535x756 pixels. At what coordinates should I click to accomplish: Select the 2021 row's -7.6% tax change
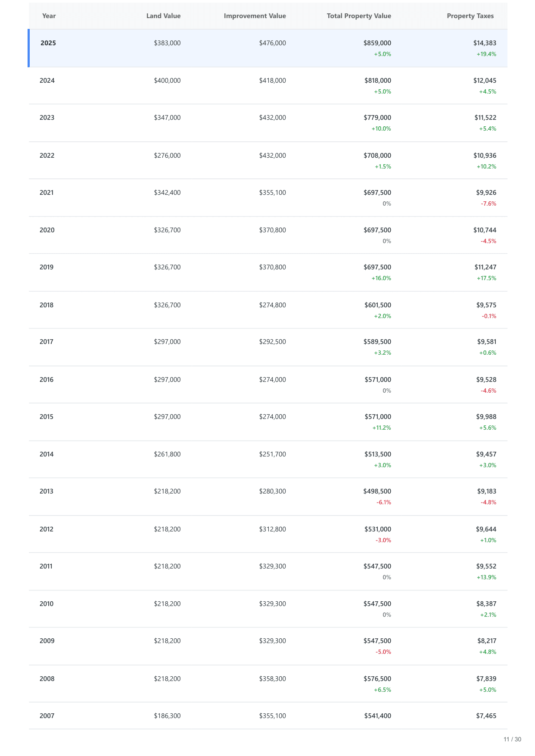(x=488, y=204)
